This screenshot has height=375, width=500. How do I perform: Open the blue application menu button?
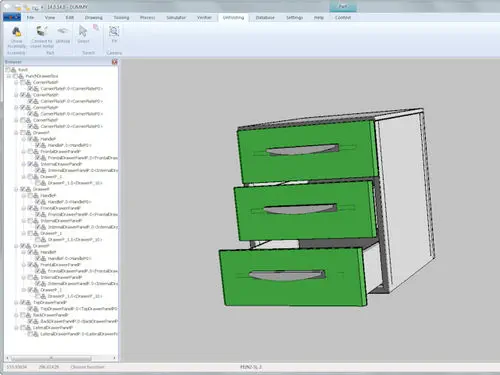pyautogui.click(x=12, y=17)
